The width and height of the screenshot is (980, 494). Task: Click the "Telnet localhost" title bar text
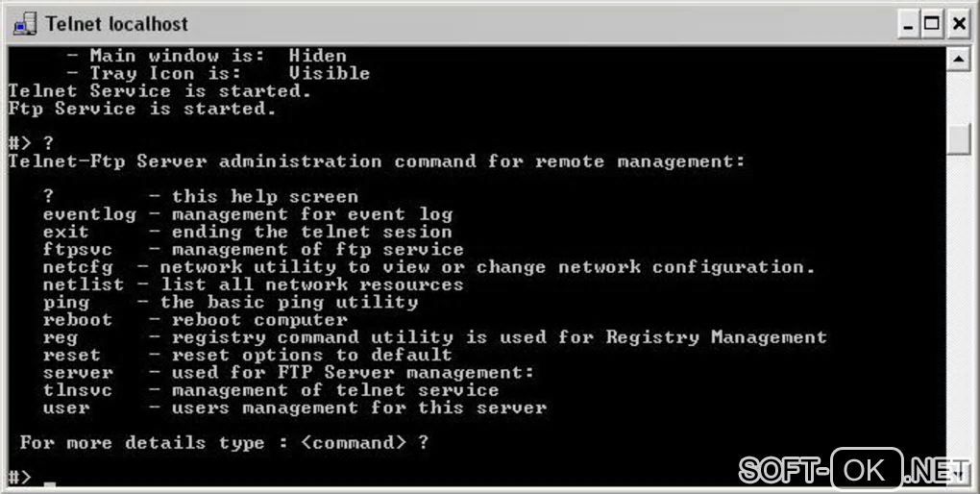(116, 24)
